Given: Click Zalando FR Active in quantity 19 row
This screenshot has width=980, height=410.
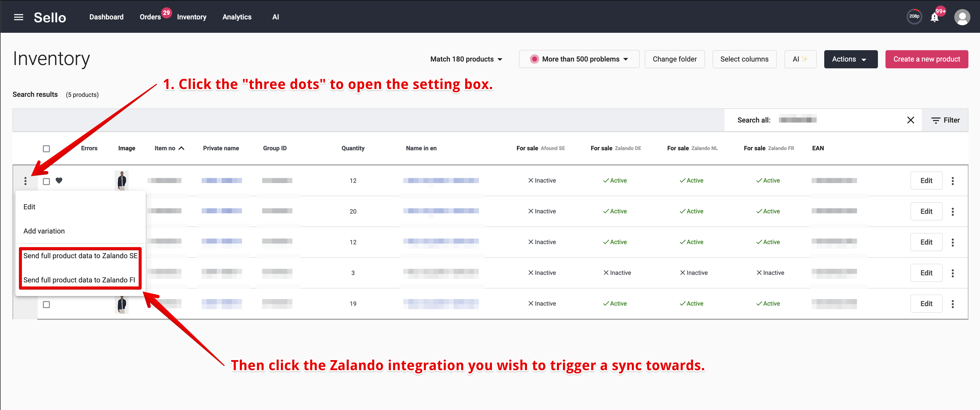Looking at the screenshot, I should (768, 304).
